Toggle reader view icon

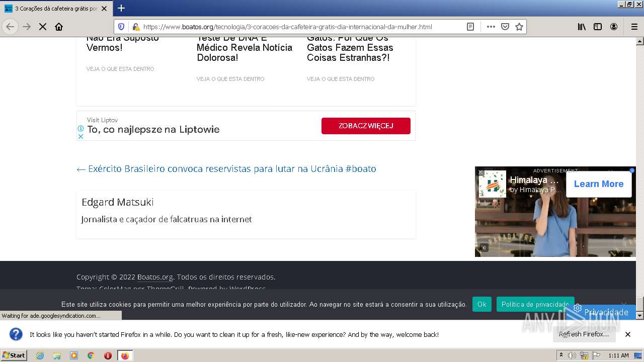470,27
